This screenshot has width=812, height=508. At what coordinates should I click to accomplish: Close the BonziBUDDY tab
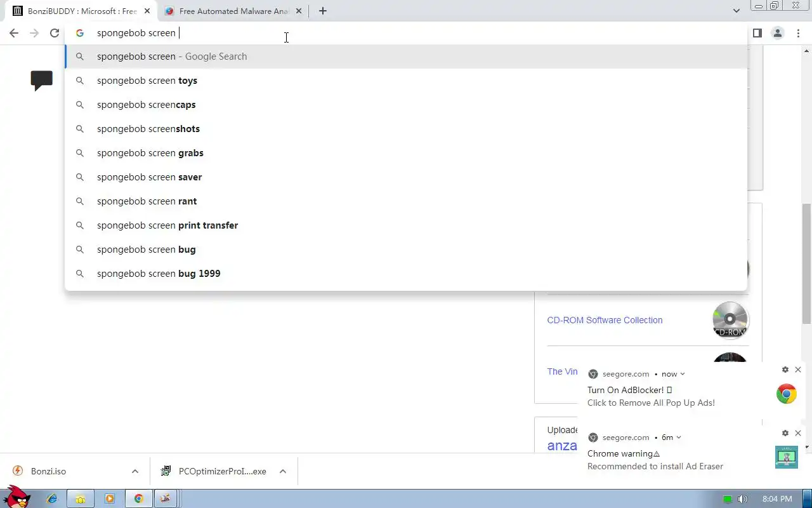pyautogui.click(x=147, y=11)
